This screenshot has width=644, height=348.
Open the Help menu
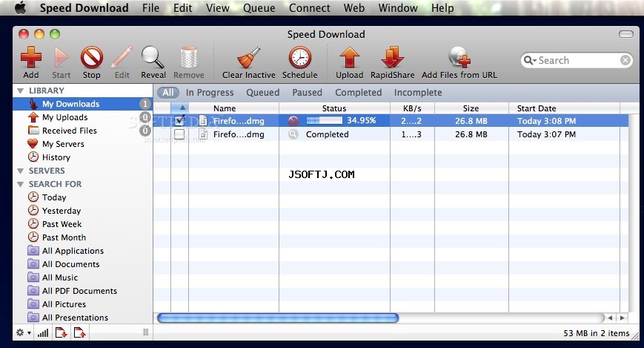442,8
